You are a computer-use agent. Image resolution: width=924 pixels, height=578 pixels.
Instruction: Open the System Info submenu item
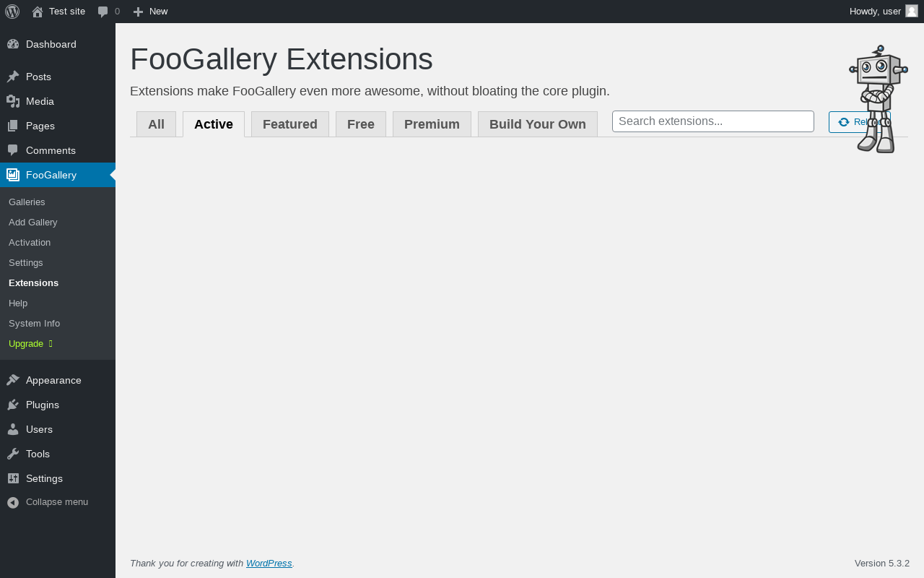[34, 324]
